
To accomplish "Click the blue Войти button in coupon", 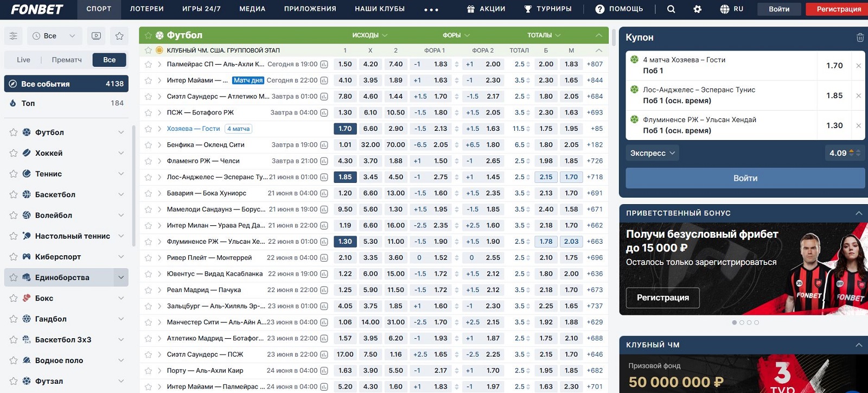I will pos(745,178).
